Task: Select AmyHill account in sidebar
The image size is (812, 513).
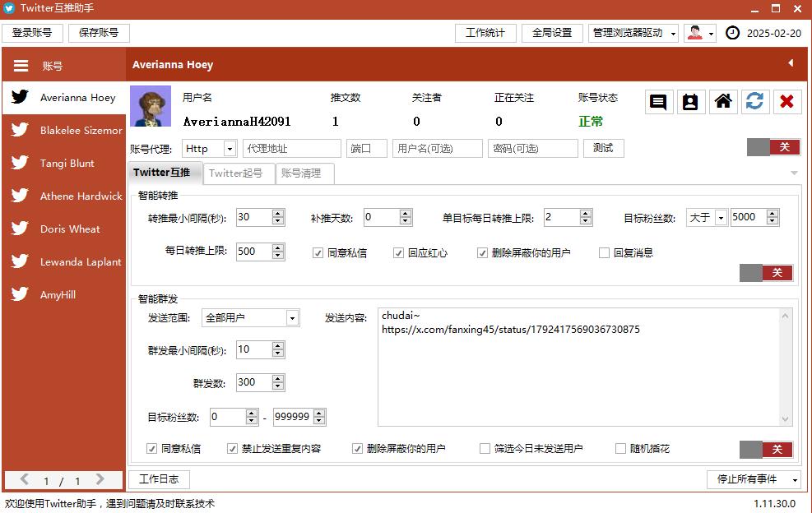Action: (x=64, y=294)
